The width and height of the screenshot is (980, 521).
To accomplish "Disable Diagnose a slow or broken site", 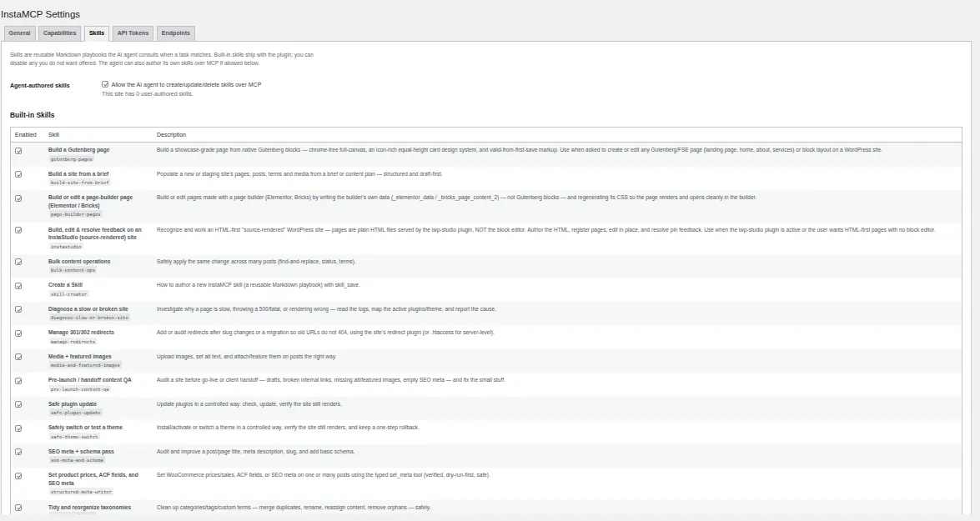I will (x=18, y=309).
